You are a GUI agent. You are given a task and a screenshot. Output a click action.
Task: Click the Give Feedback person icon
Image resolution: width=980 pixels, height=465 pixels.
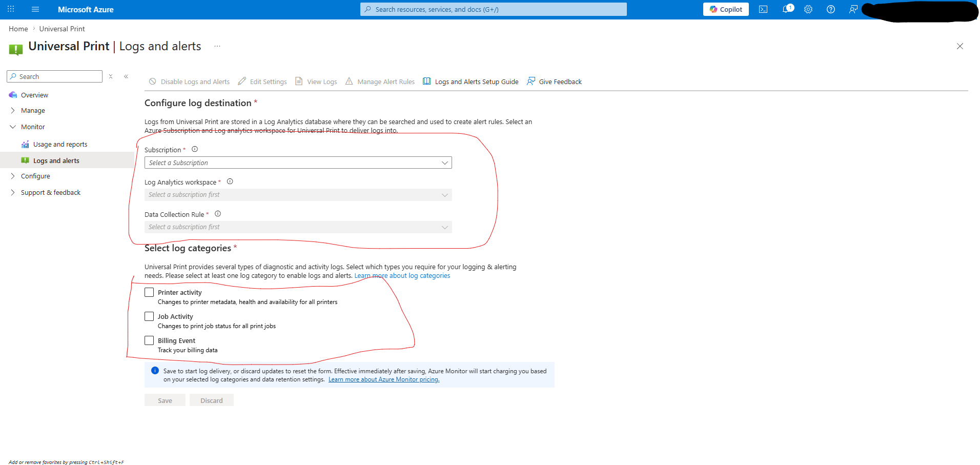click(531, 81)
